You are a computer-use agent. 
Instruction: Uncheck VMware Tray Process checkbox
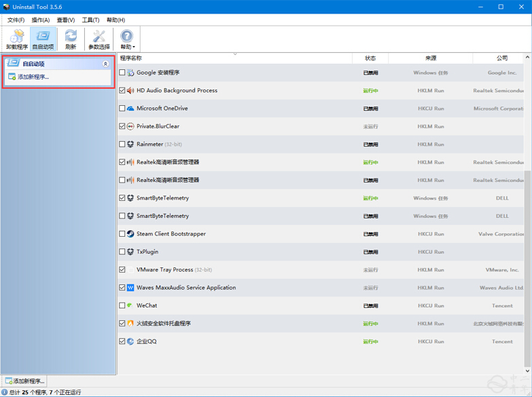tap(122, 270)
